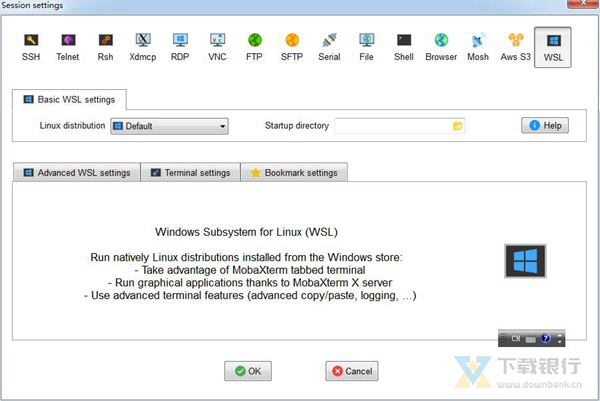
Task: Select the WSL session type
Action: [553, 47]
